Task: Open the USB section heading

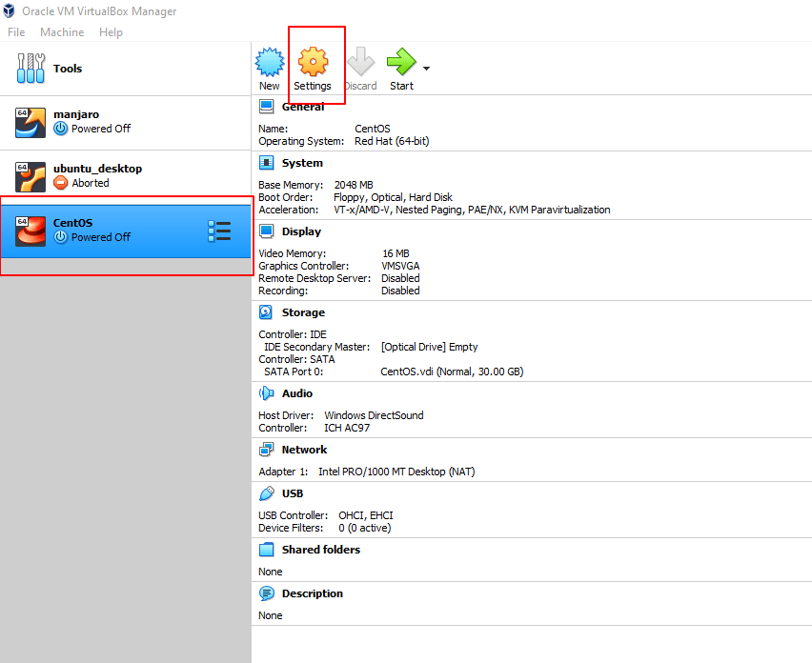Action: [x=293, y=493]
